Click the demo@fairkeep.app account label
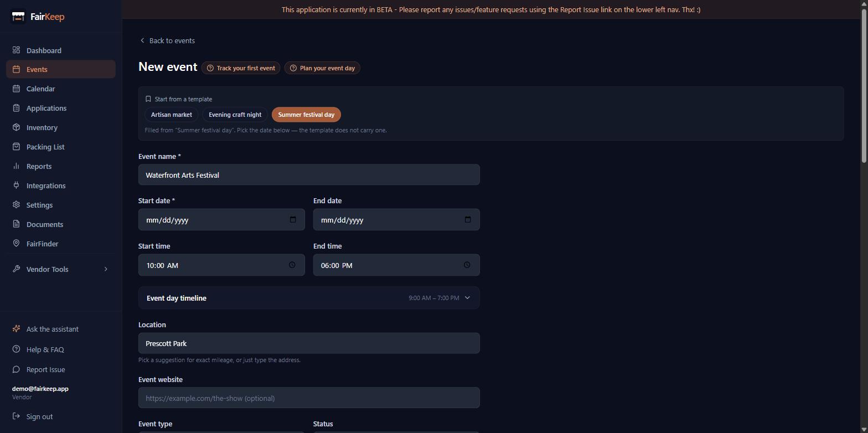 click(40, 389)
